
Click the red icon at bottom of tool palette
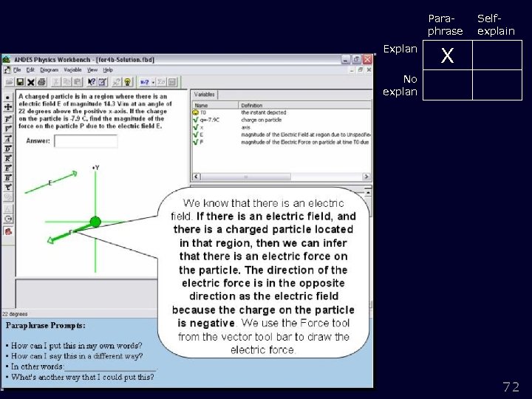tap(8, 232)
